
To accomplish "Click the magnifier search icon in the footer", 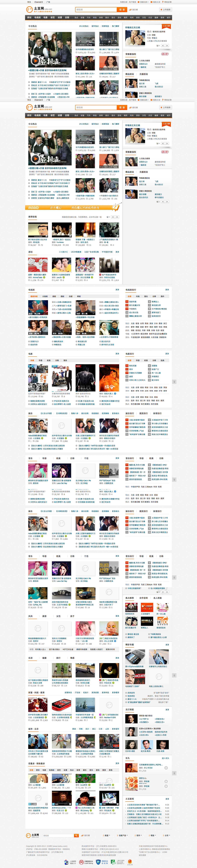I will (x=76, y=835).
